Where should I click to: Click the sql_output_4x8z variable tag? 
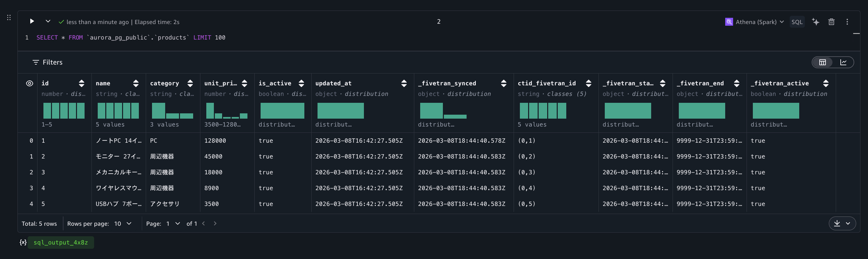coord(61,243)
